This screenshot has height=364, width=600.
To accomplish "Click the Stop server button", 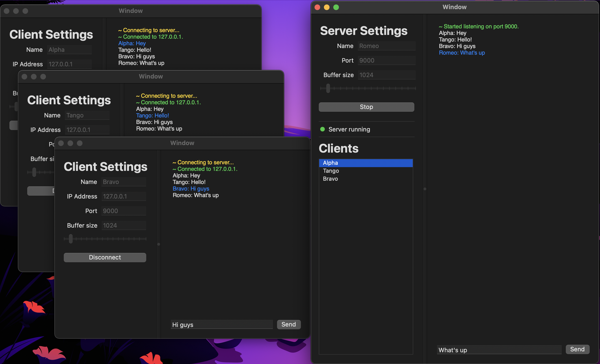I will [366, 107].
